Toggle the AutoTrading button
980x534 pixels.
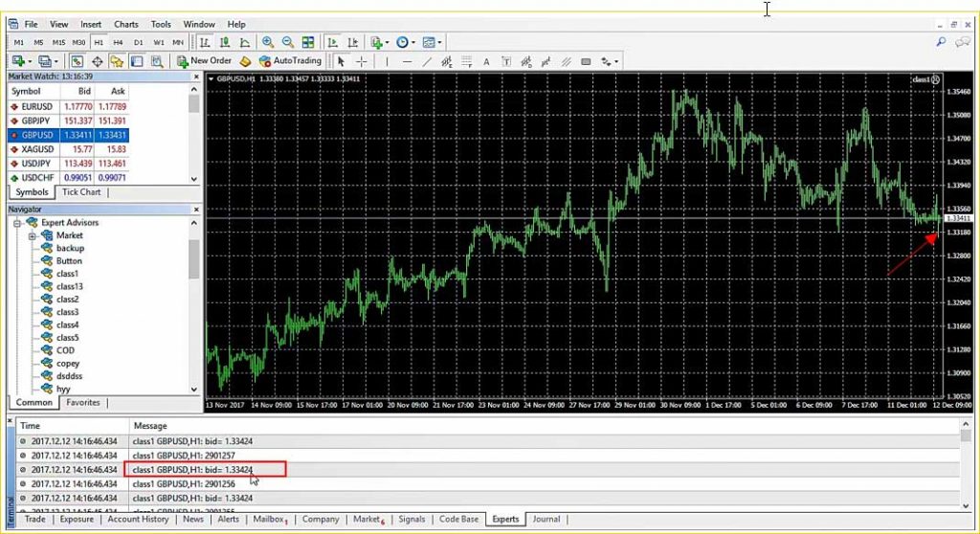(x=290, y=60)
